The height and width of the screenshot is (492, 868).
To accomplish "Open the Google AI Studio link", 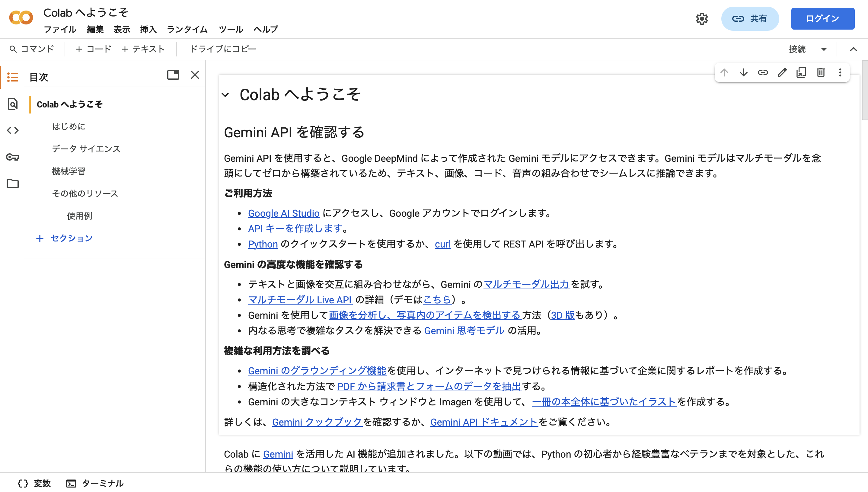I will tap(283, 213).
